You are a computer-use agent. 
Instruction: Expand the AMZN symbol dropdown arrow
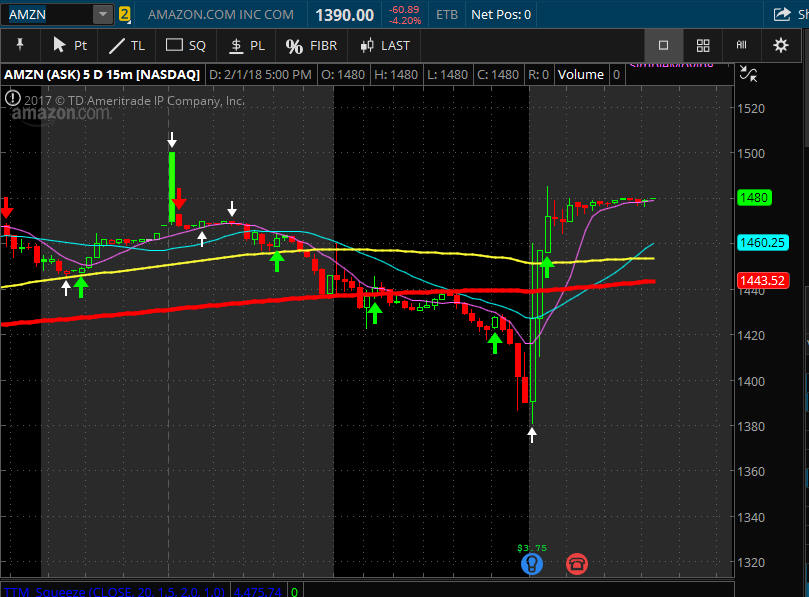[103, 14]
